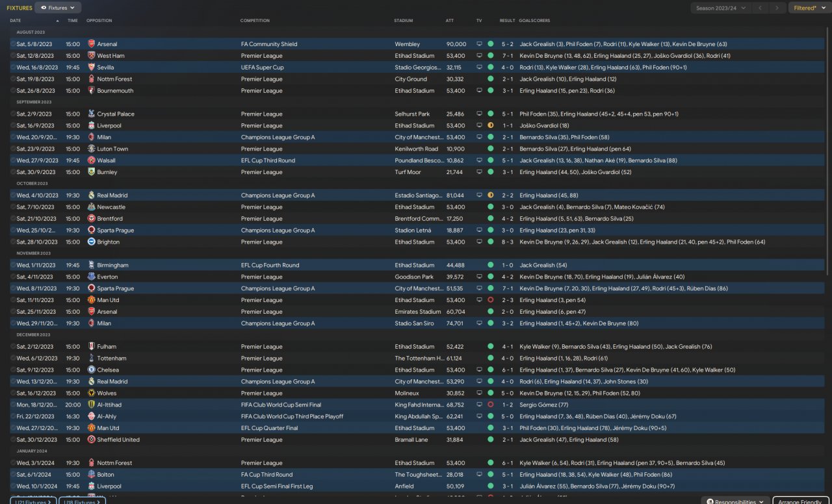The image size is (832, 504).
Task: Tick the selector circle for Sat, 30/12/2023
Action: [x=13, y=440]
